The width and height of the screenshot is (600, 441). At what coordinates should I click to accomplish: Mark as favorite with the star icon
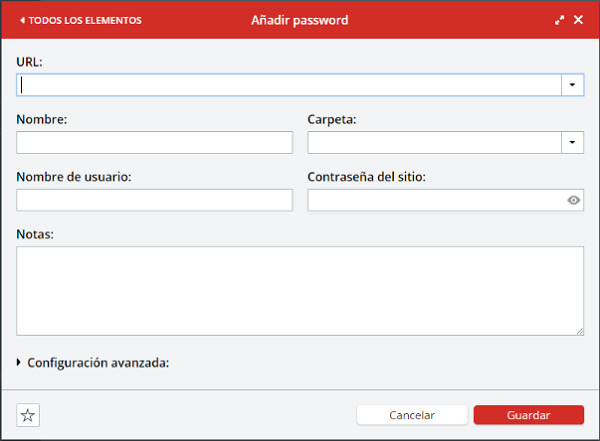coord(28,415)
